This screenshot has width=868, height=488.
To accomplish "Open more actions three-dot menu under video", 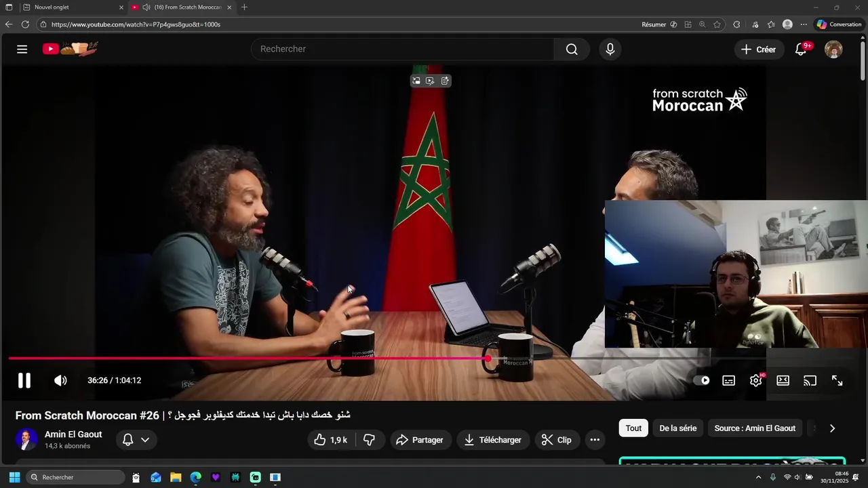I will pos(595,440).
